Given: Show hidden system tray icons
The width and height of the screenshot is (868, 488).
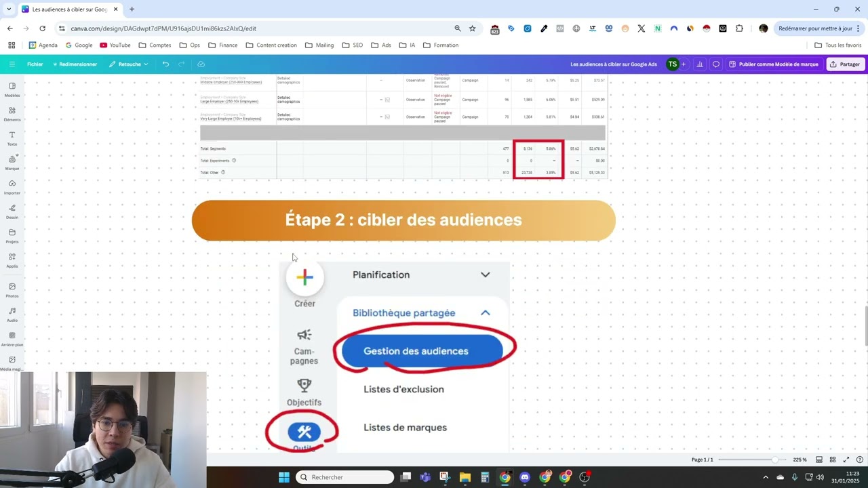Looking at the screenshot, I should pyautogui.click(x=766, y=477).
